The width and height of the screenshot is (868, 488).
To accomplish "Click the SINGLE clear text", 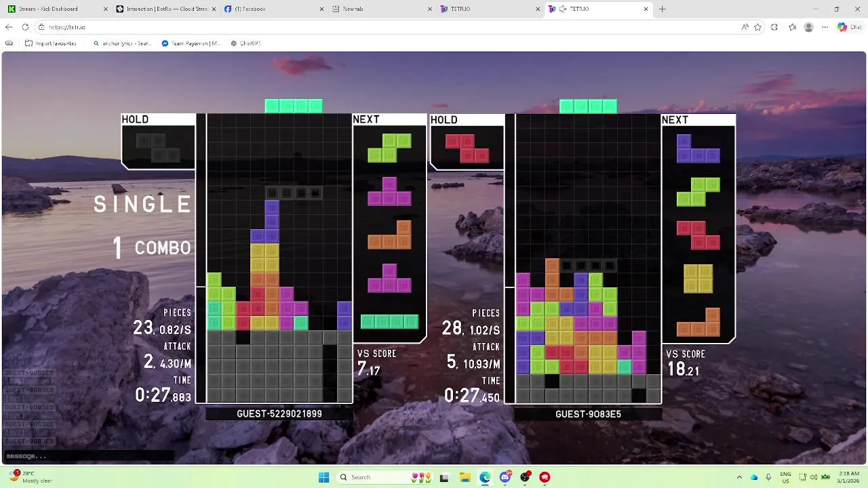I will point(142,204).
